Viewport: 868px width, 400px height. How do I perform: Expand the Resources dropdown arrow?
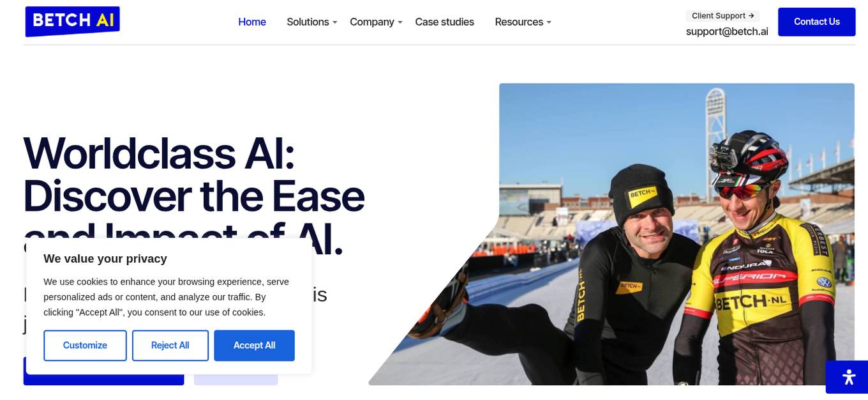pyautogui.click(x=549, y=22)
